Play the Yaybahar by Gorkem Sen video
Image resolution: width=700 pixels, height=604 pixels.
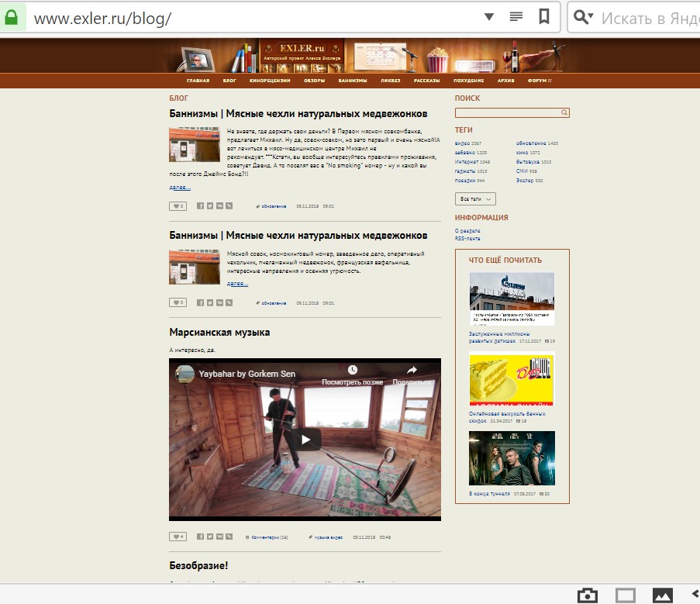[x=305, y=440]
